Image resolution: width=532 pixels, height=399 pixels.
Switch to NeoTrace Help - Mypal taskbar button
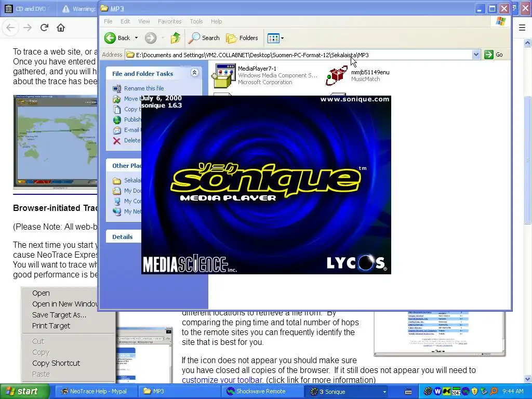click(x=96, y=391)
